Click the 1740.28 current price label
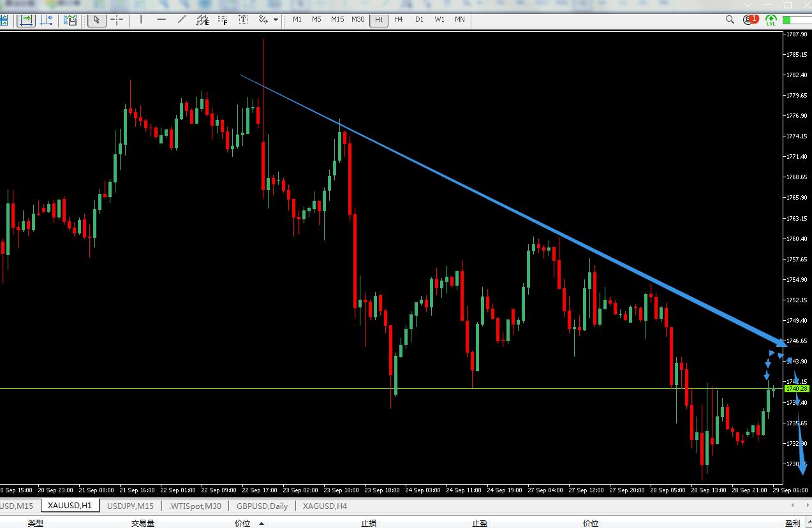812x528 pixels. tap(797, 388)
